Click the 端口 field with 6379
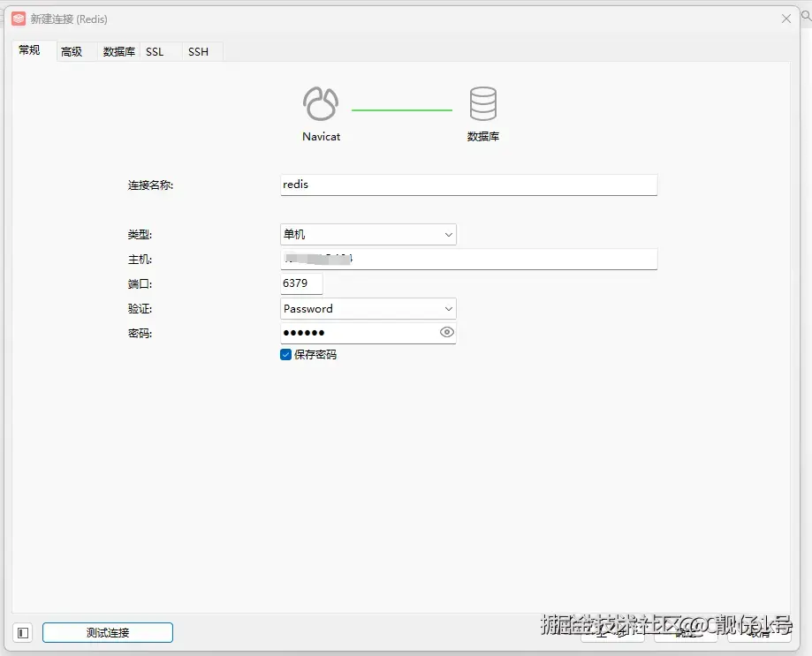This screenshot has height=656, width=812. (301, 283)
